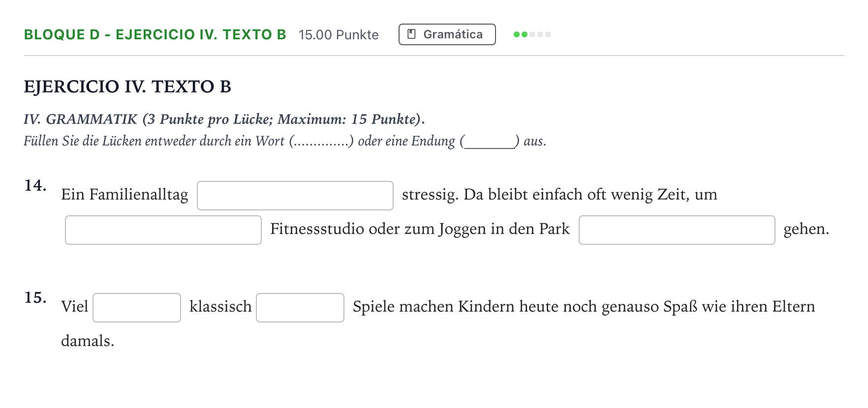Click the green difficulty dots indicator
The height and width of the screenshot is (408, 868).
pyautogui.click(x=532, y=34)
